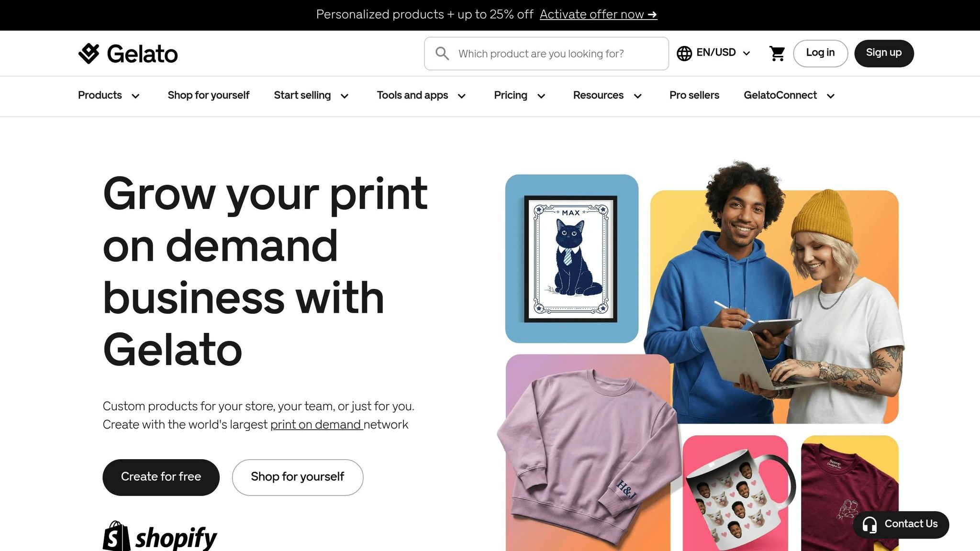Open the shopping cart icon
980x551 pixels.
click(x=777, y=54)
